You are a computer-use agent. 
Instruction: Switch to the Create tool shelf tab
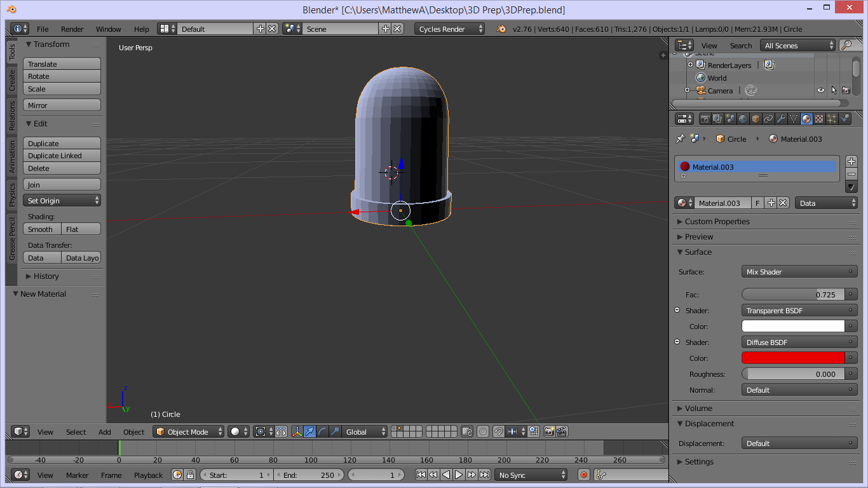coord(11,80)
